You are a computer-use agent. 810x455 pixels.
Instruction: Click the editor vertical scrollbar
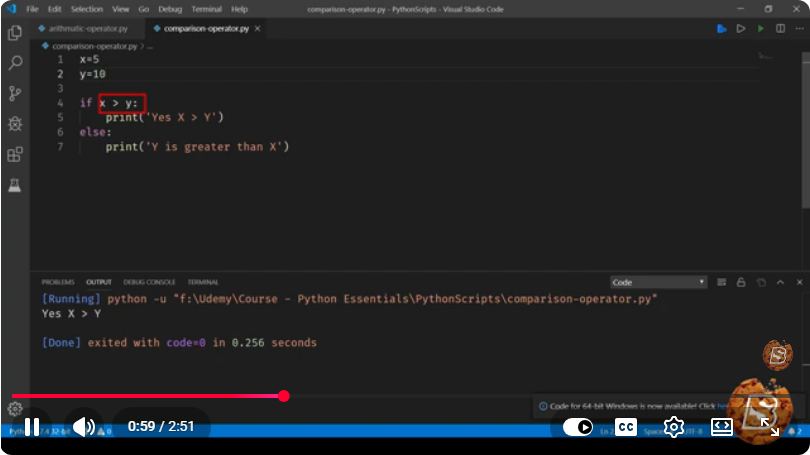point(805,130)
